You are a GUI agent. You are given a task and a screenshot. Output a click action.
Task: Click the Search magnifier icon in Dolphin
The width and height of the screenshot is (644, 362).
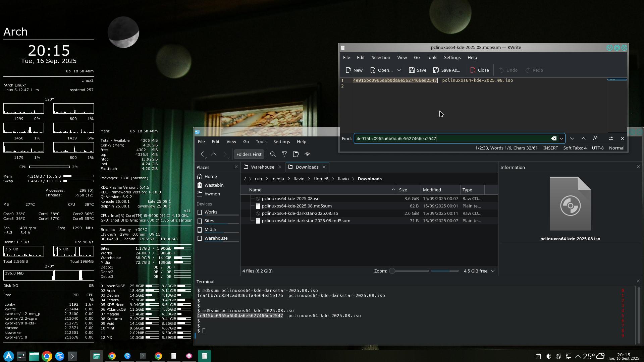click(x=273, y=154)
